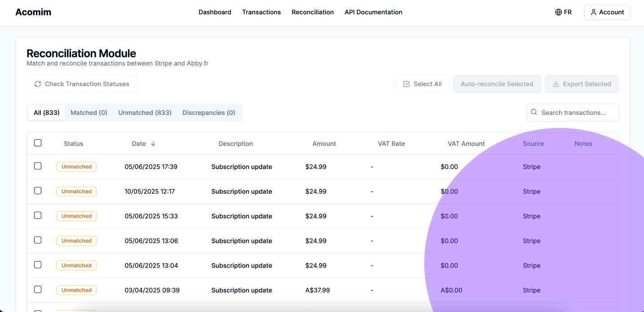Check the row dated 05/06/2025 13:06

coord(38,240)
